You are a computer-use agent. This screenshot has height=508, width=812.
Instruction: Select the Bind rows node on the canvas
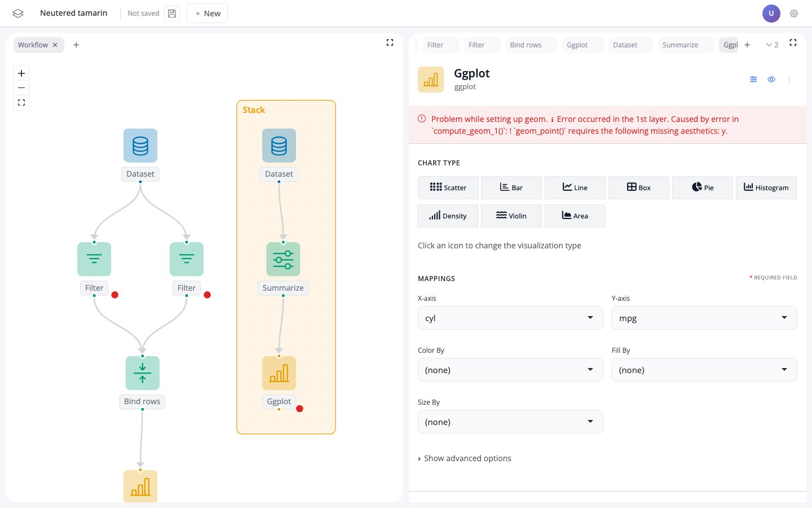tap(142, 373)
